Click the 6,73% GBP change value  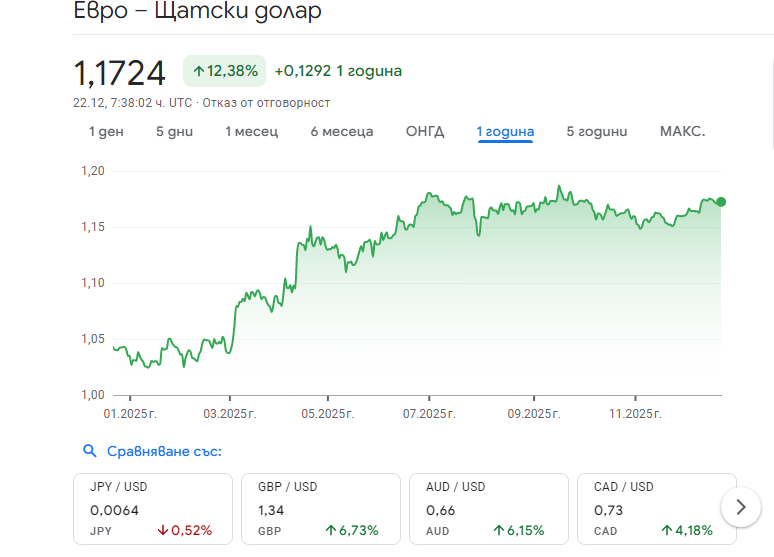tap(352, 530)
